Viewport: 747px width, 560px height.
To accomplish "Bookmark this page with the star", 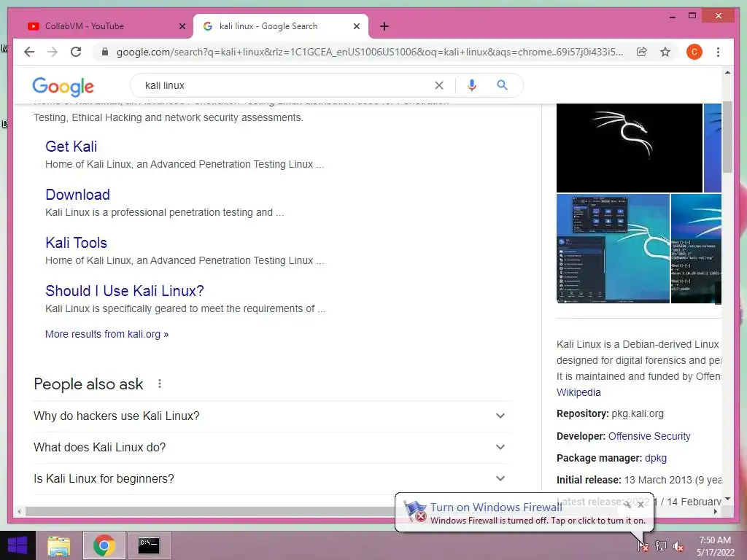I will coord(665,52).
